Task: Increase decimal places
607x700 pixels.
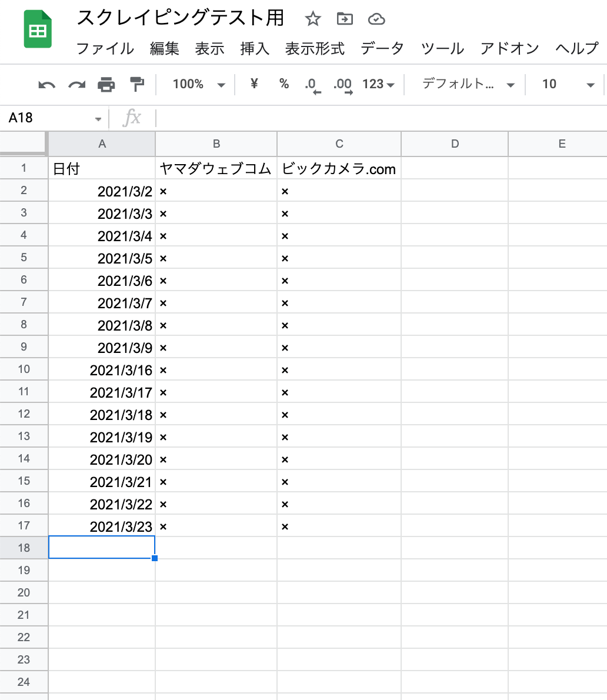Action: pos(343,85)
